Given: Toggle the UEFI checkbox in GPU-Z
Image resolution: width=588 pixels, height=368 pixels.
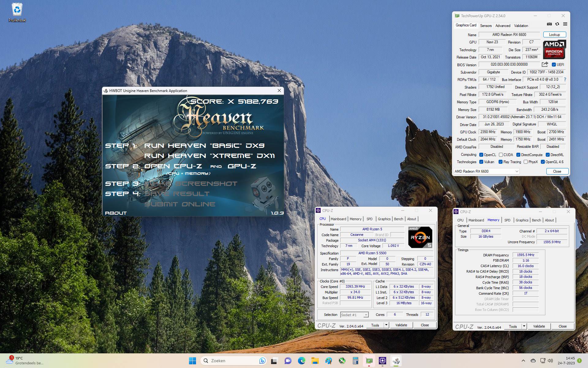Looking at the screenshot, I should coord(554,64).
